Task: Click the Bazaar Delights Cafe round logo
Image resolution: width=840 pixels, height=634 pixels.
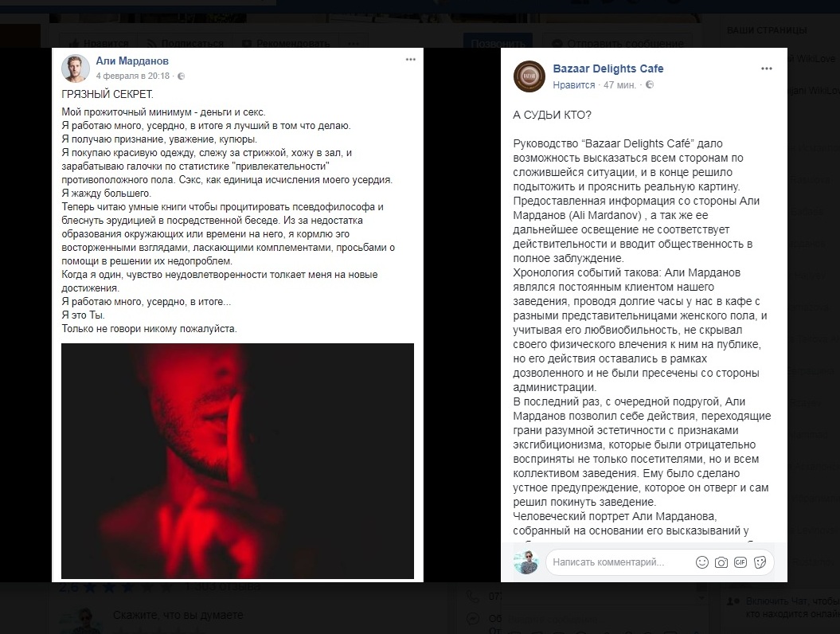Action: point(529,76)
